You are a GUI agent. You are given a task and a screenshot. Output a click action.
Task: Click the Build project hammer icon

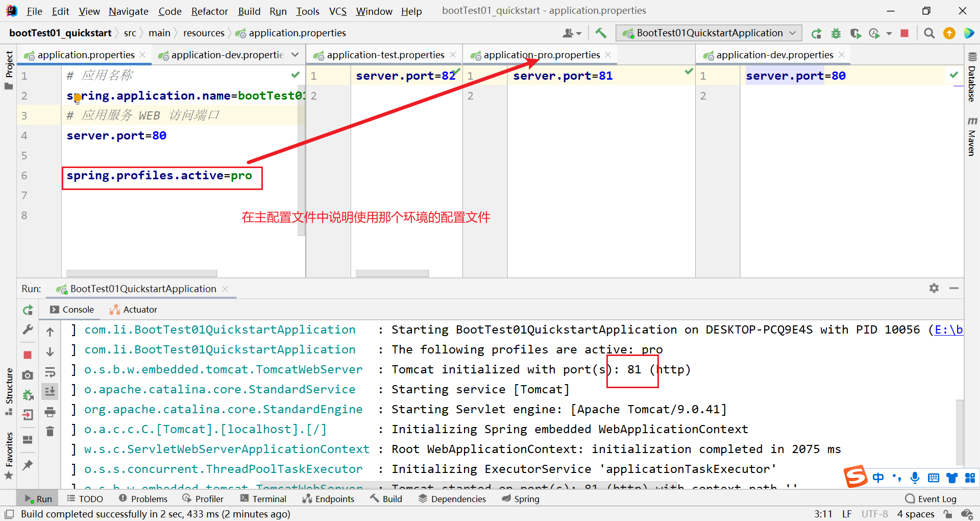pos(601,33)
